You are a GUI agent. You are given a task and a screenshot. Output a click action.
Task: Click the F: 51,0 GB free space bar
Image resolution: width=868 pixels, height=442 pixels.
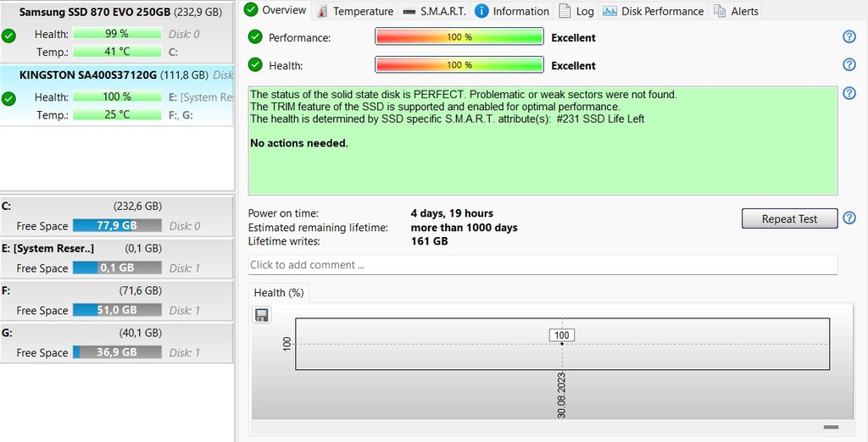pos(117,310)
